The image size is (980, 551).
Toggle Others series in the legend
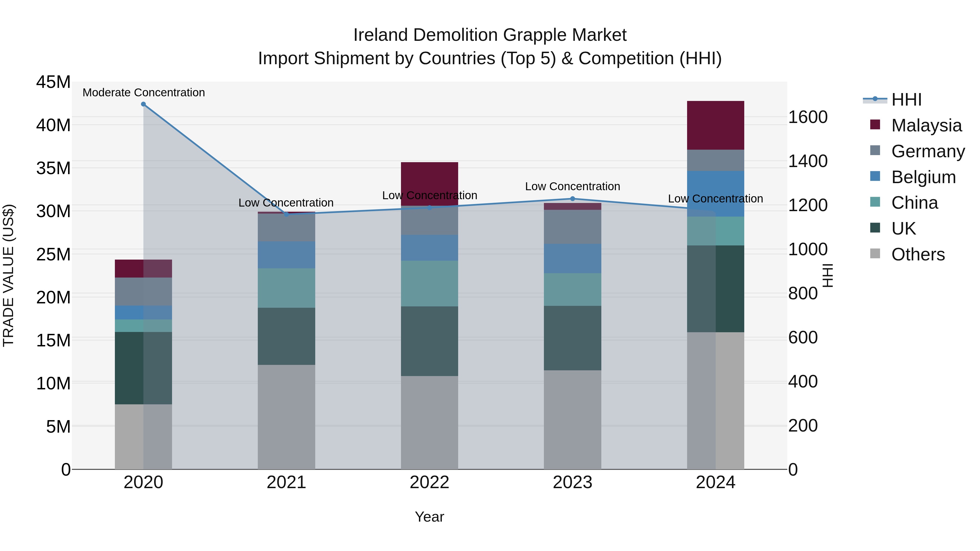coord(907,254)
